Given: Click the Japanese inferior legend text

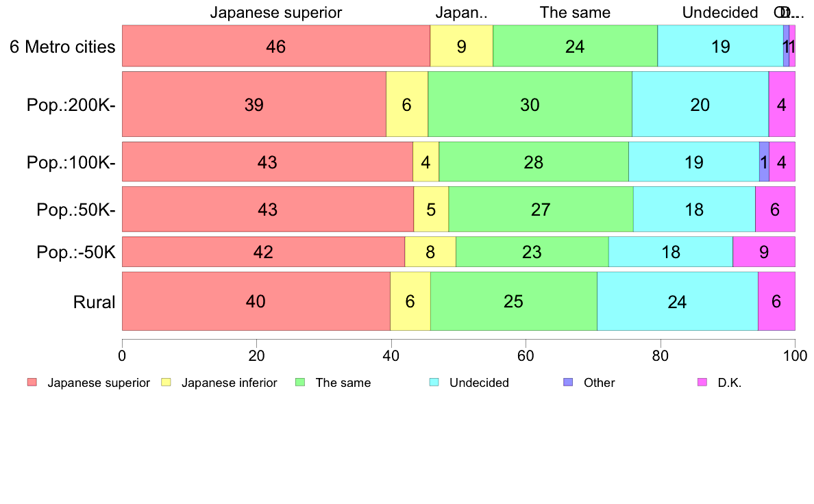Looking at the screenshot, I should pyautogui.click(x=230, y=383).
